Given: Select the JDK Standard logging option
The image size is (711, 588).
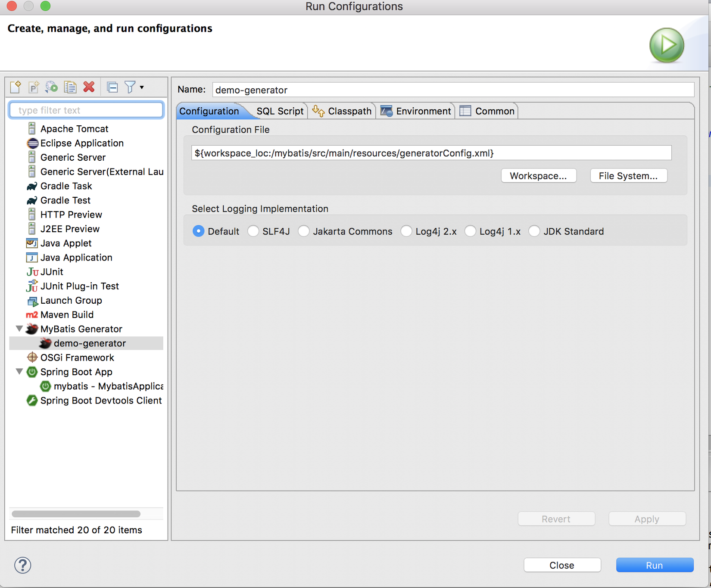Looking at the screenshot, I should point(534,231).
